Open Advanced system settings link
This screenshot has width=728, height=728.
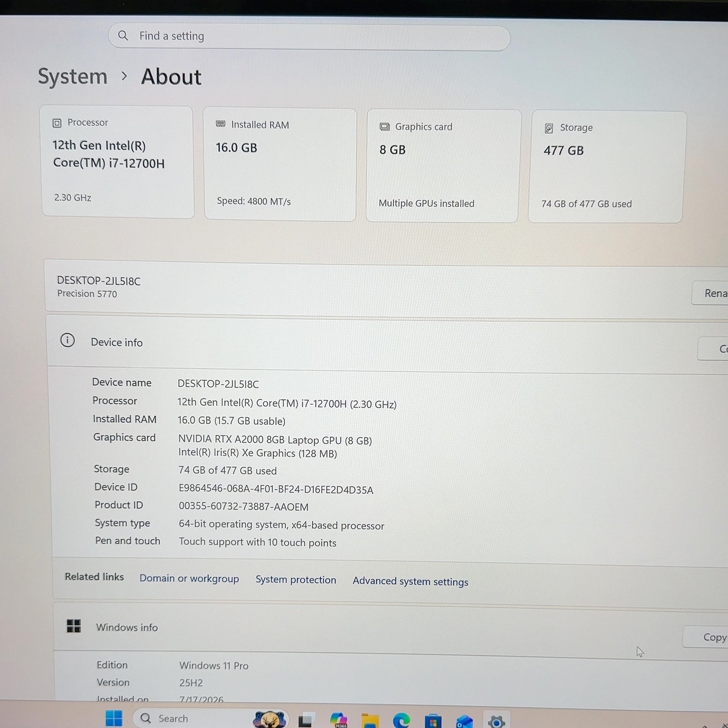click(x=411, y=581)
